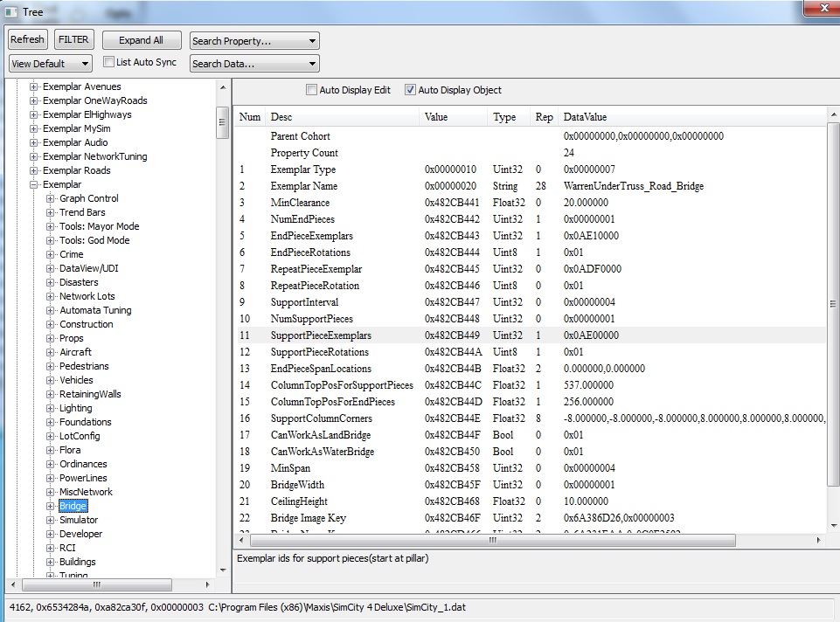Image resolution: width=840 pixels, height=622 pixels.
Task: Select the Construction tree item
Action: point(87,324)
